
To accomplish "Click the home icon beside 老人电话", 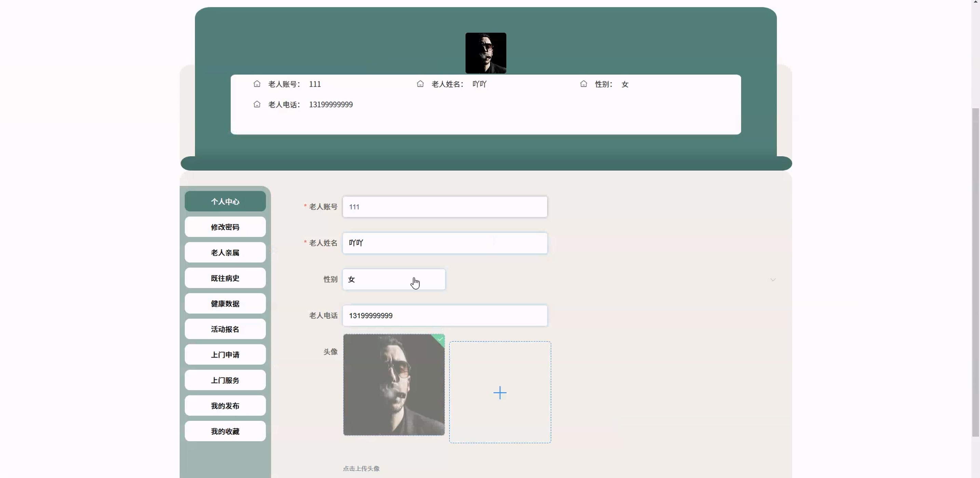I will (257, 104).
